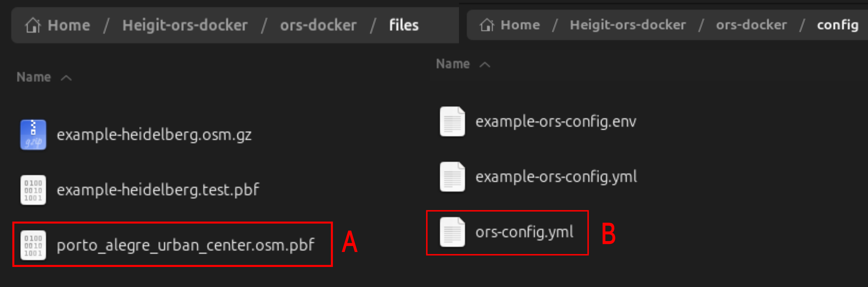This screenshot has height=287, width=868.
Task: Select the ors-config.yml file name
Action: [524, 232]
